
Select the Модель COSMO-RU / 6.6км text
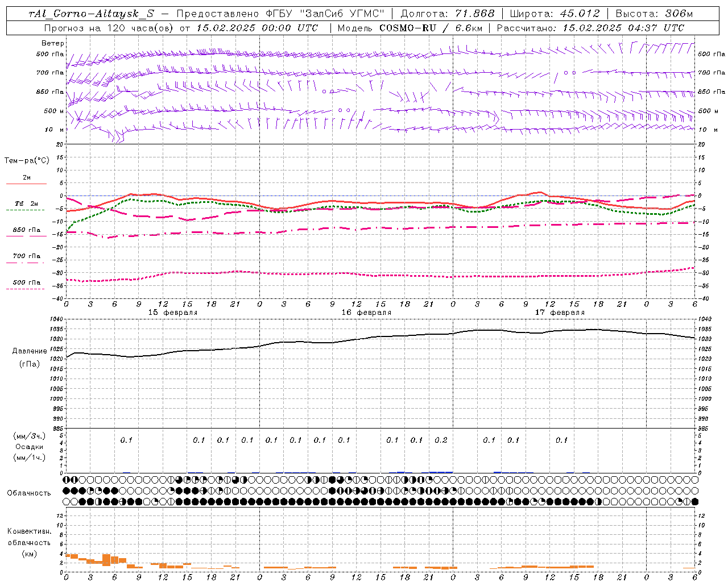409,28
